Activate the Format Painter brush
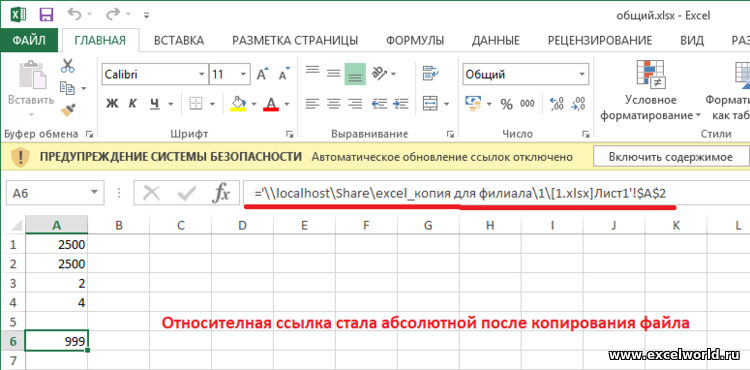This screenshot has width=750, height=370. pyautogui.click(x=67, y=110)
